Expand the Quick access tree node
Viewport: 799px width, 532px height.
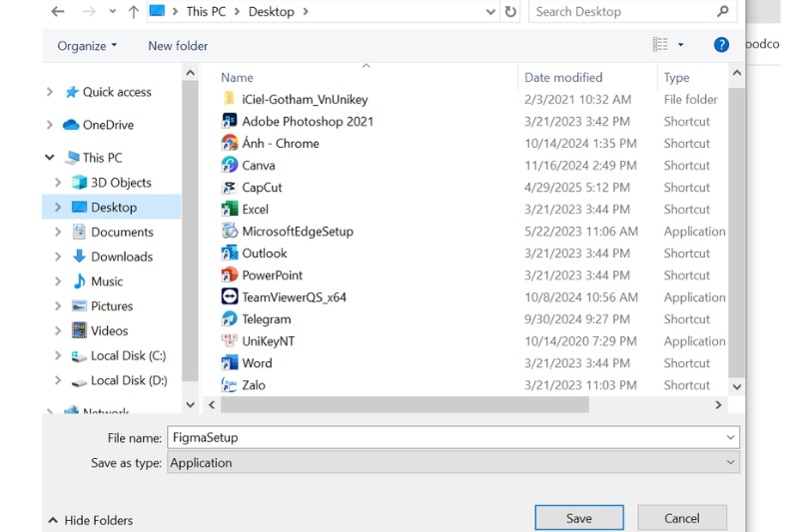click(x=49, y=92)
